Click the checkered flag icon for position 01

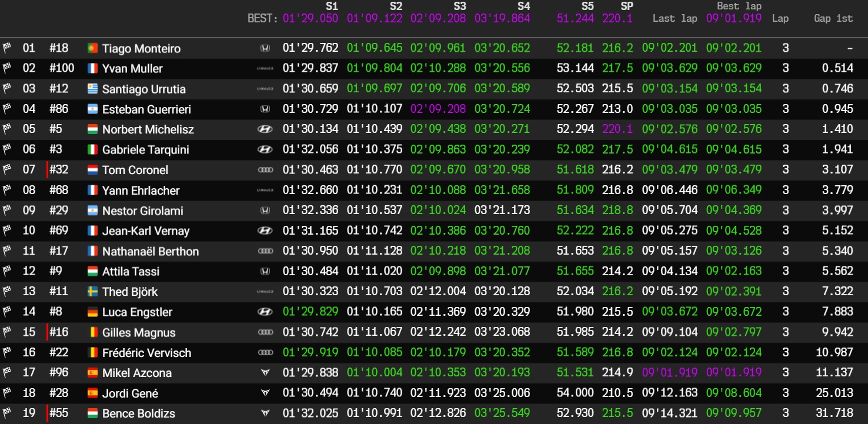[x=7, y=48]
